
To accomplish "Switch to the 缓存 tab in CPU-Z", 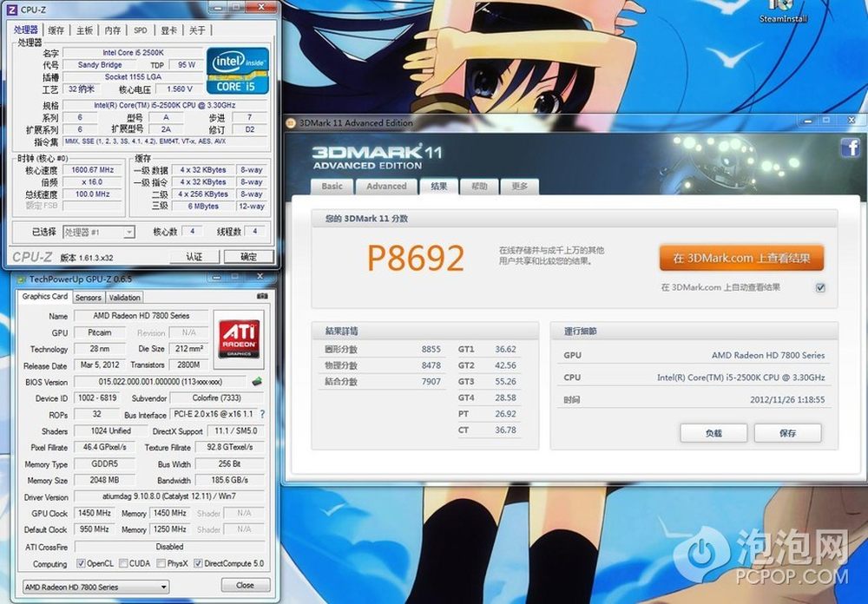I will [x=56, y=30].
